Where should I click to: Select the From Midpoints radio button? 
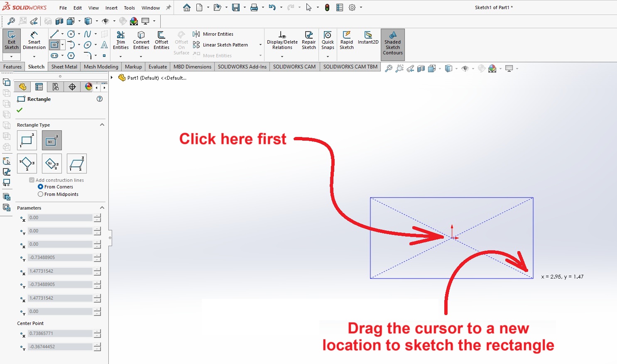click(41, 194)
